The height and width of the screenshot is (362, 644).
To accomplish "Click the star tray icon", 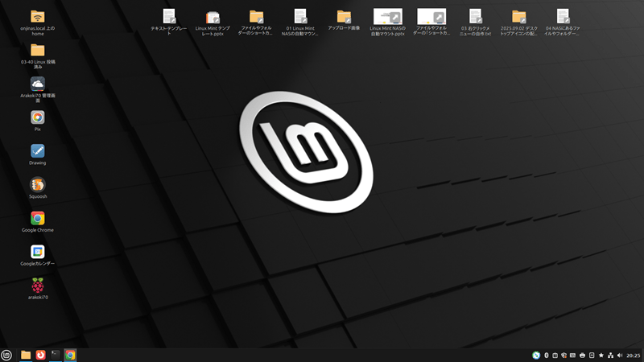I will coord(601,356).
